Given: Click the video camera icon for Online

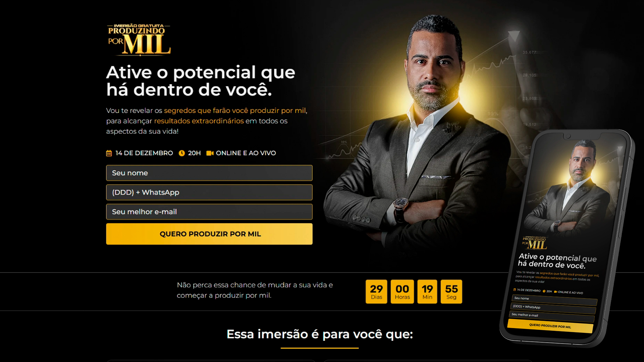Looking at the screenshot, I should [x=210, y=153].
